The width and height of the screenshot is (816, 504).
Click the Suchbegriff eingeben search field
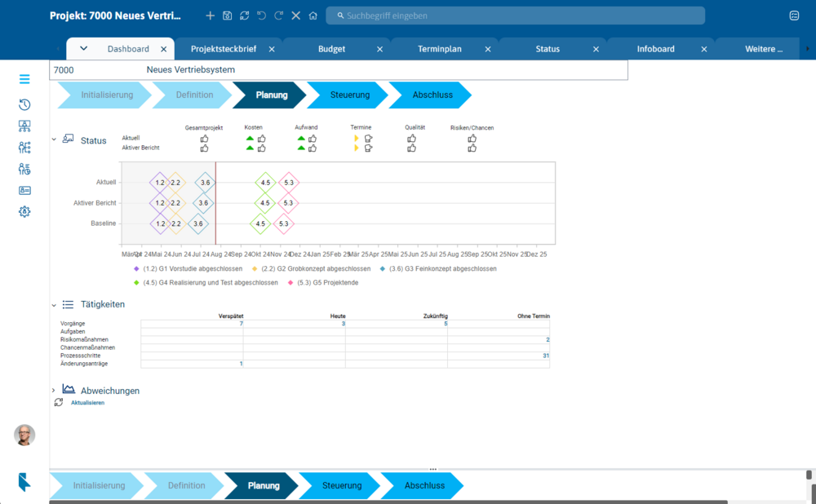(515, 15)
